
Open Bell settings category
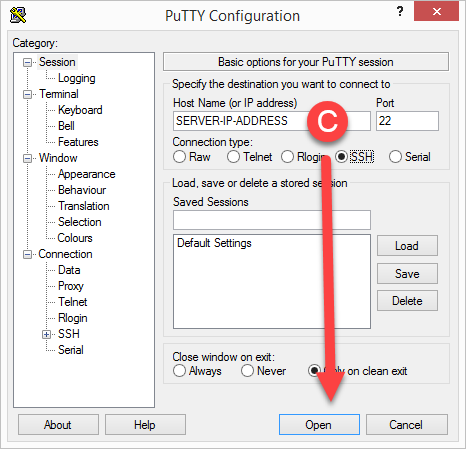click(x=66, y=126)
